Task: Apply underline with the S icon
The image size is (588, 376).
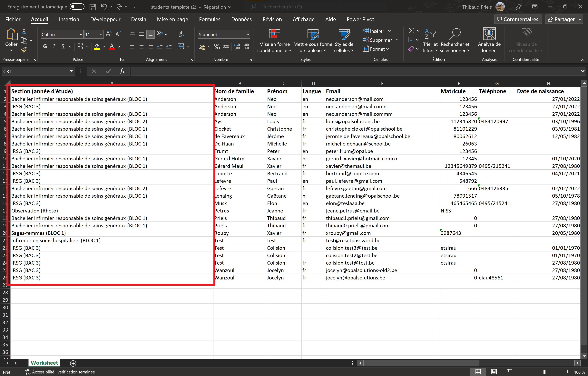Action: coord(63,46)
